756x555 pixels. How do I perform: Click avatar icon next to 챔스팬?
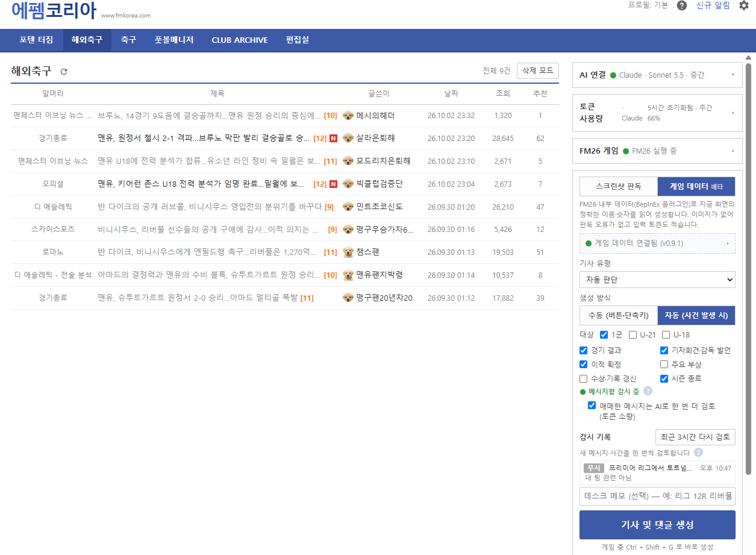(x=348, y=252)
